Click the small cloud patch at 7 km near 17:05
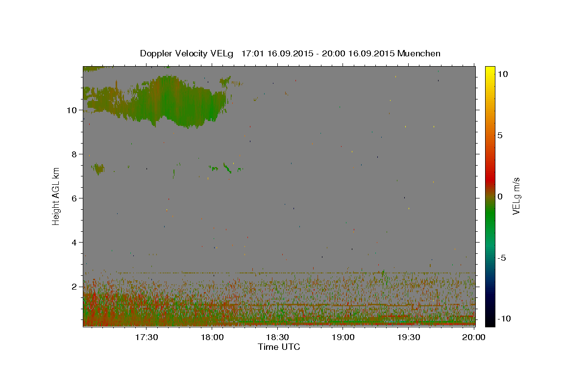 [98, 169]
